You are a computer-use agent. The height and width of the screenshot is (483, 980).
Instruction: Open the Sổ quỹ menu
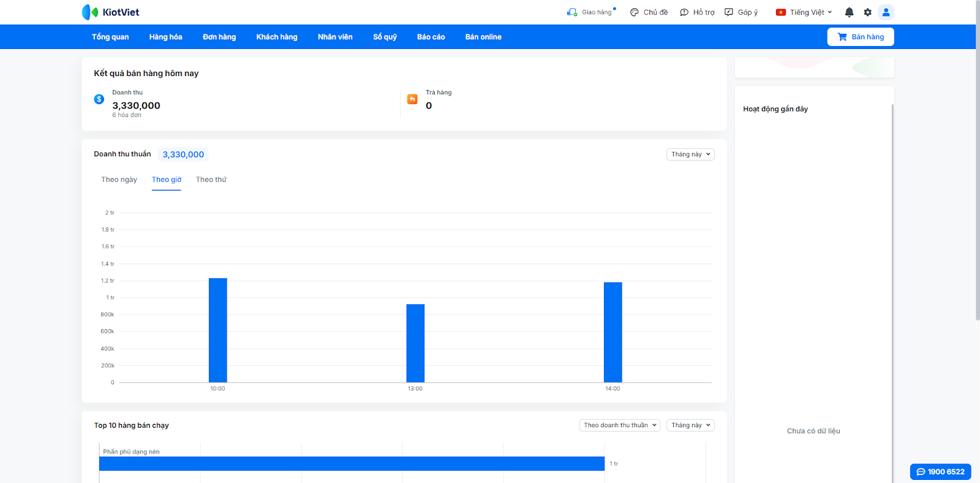(x=385, y=37)
